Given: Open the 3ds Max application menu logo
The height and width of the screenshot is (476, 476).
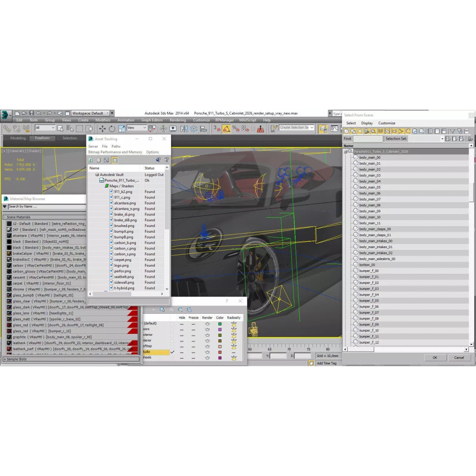Looking at the screenshot, I should pyautogui.click(x=5, y=115).
